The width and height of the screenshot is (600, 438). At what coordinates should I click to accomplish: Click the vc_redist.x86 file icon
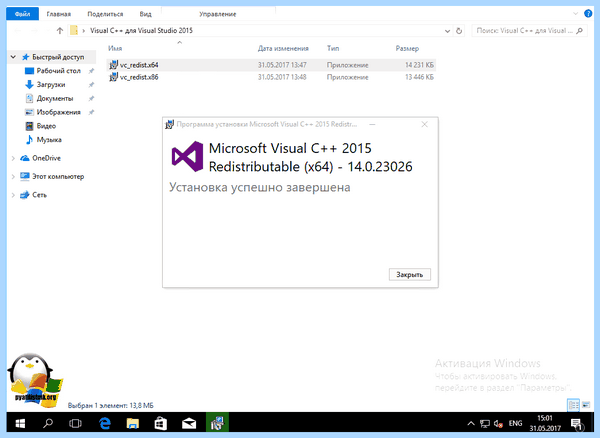tap(114, 77)
